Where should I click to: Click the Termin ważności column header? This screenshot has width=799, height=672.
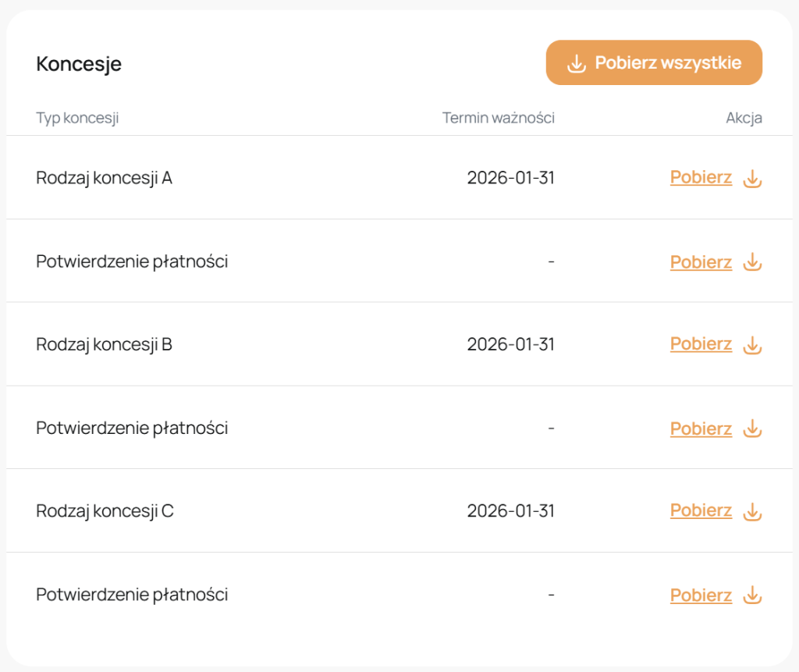(498, 119)
